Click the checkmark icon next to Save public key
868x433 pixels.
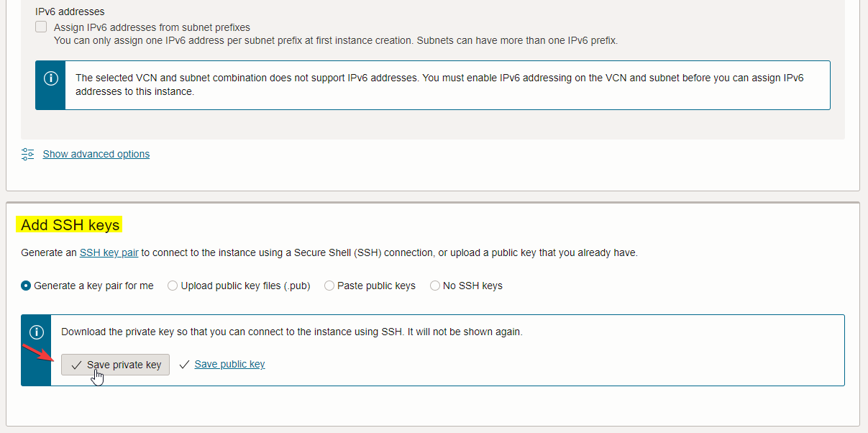click(184, 365)
